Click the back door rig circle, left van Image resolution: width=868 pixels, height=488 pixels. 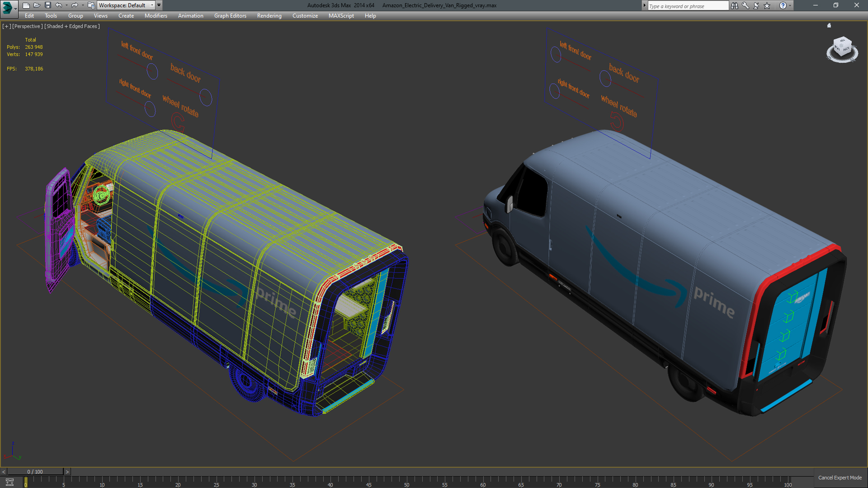[206, 98]
